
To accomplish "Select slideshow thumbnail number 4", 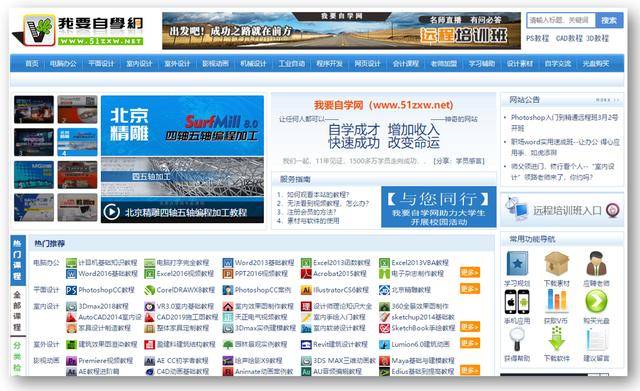I will 78,142.
